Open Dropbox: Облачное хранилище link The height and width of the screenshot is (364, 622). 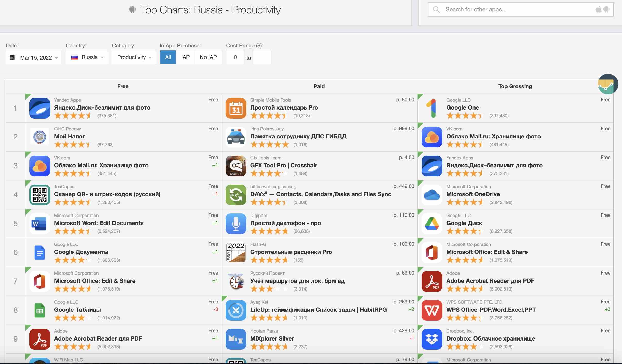(491, 338)
